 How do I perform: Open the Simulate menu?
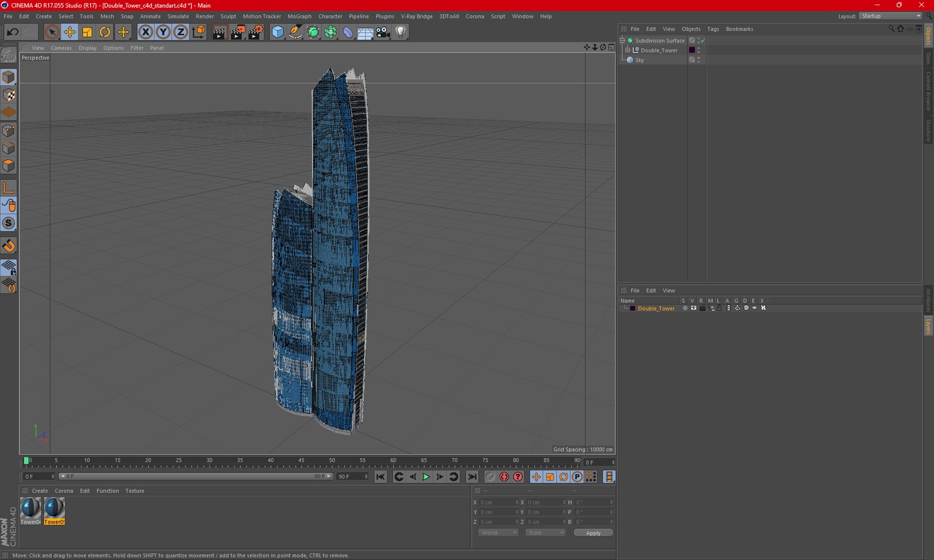pyautogui.click(x=178, y=16)
